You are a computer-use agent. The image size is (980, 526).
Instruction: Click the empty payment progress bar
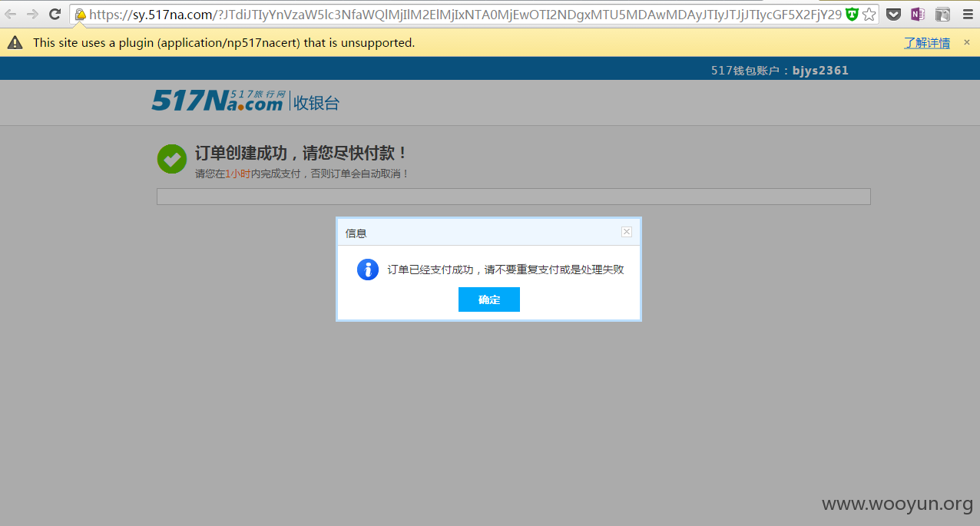[513, 197]
